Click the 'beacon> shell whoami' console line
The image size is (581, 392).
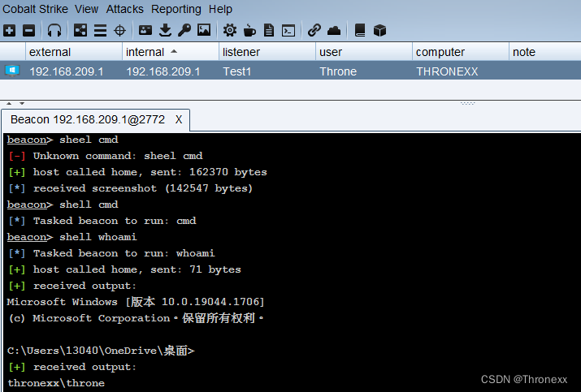72,237
